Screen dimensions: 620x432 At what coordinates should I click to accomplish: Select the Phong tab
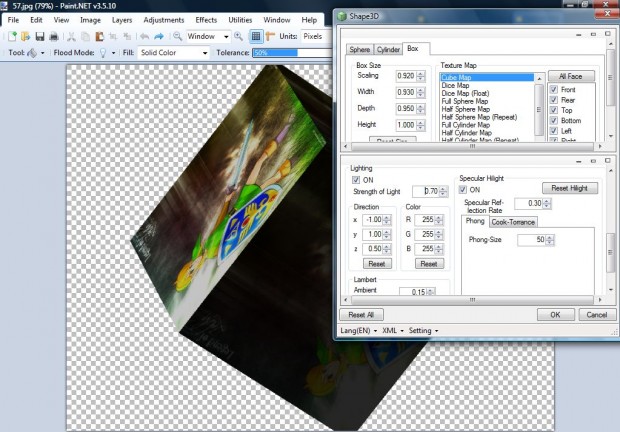click(475, 221)
